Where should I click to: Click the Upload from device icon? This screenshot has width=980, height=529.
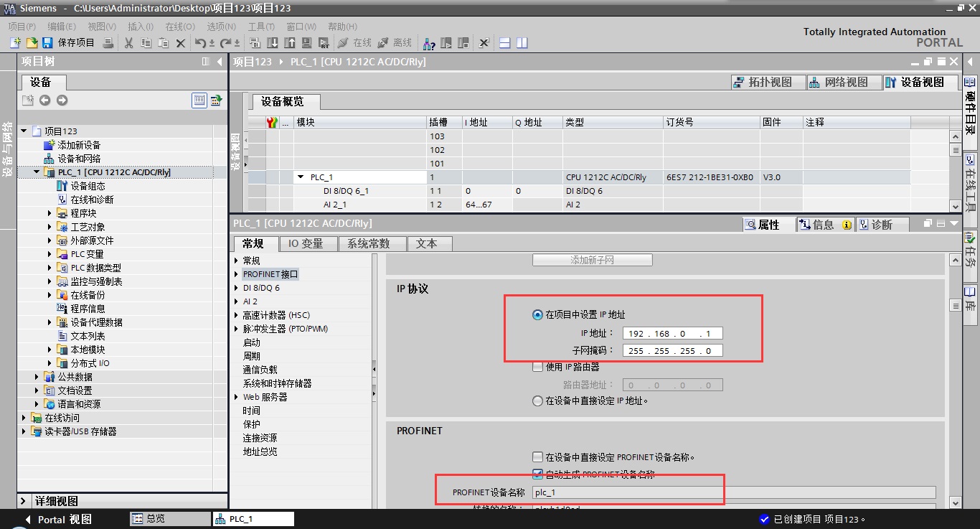point(290,43)
